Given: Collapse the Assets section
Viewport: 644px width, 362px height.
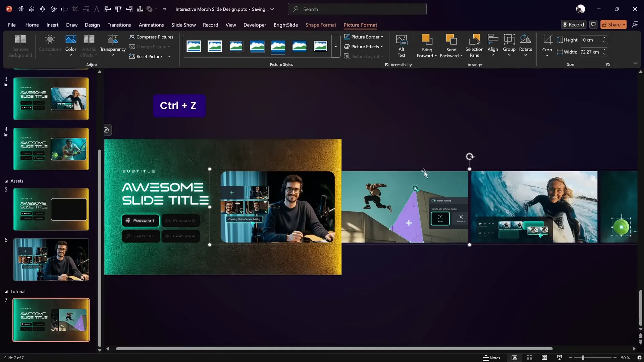Looking at the screenshot, I should 6,181.
